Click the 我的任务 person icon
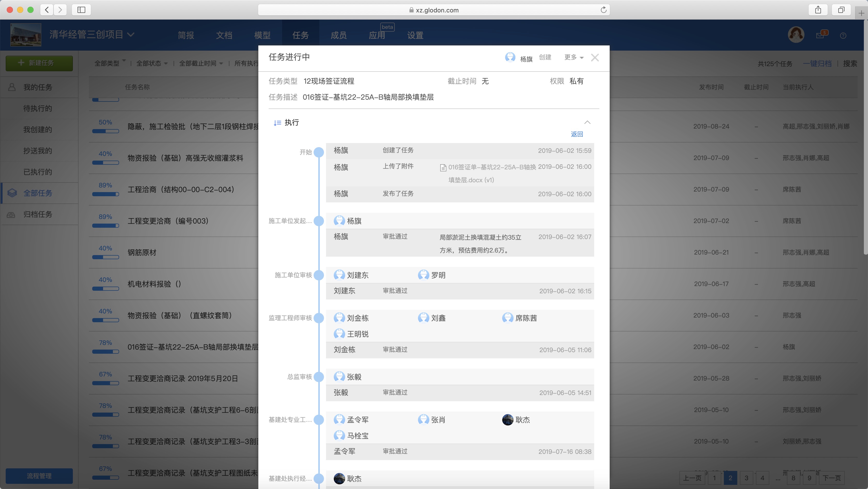The height and width of the screenshot is (489, 868). (x=11, y=87)
